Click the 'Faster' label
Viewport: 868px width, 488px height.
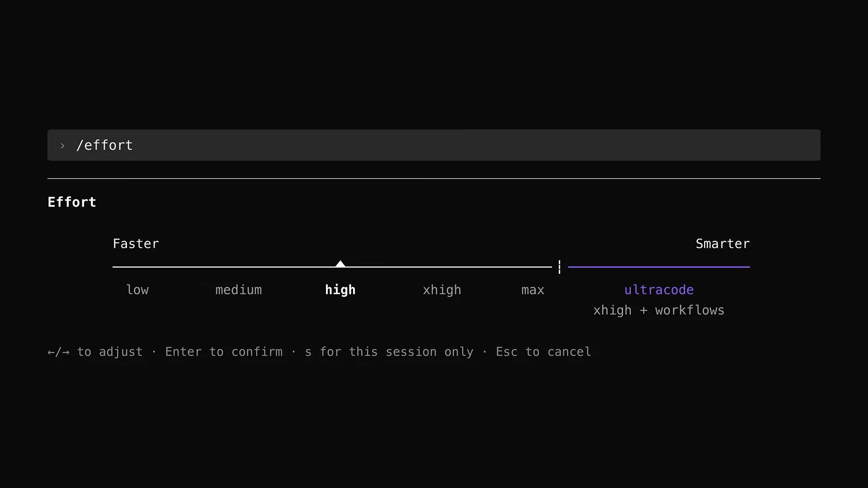pos(136,243)
